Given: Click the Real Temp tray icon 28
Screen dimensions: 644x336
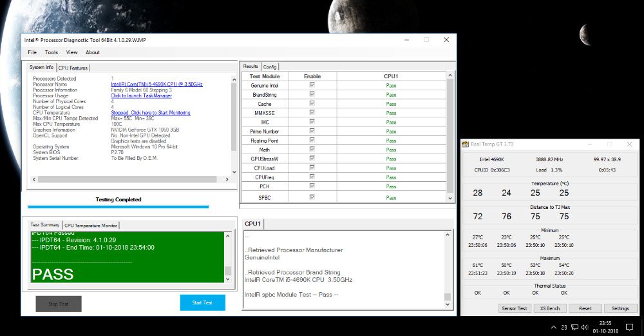Looking at the screenshot, I should [x=564, y=328].
